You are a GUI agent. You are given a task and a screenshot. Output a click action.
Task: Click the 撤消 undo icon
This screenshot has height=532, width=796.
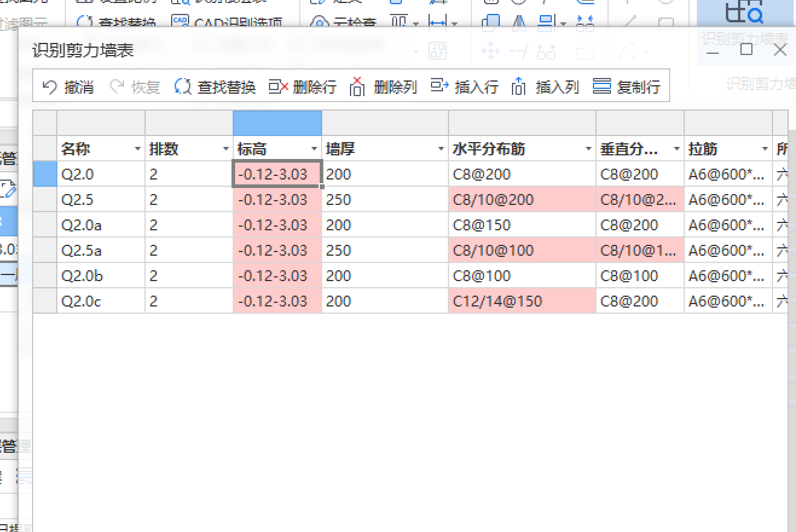click(x=50, y=87)
